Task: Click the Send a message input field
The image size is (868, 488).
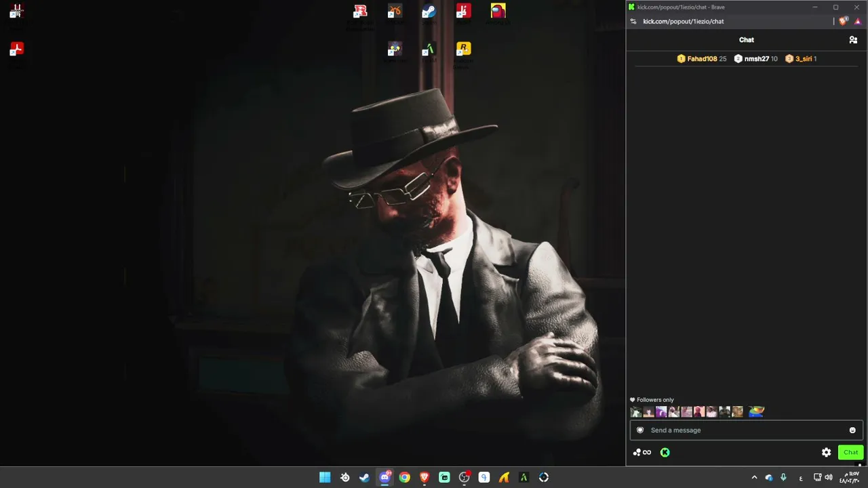Action: coord(746,430)
